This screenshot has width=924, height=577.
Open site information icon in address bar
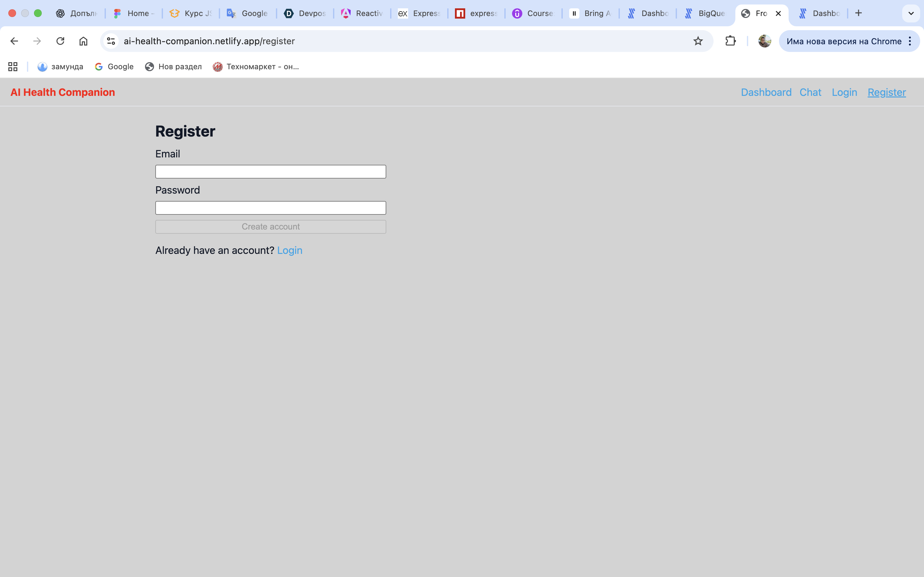click(x=111, y=41)
